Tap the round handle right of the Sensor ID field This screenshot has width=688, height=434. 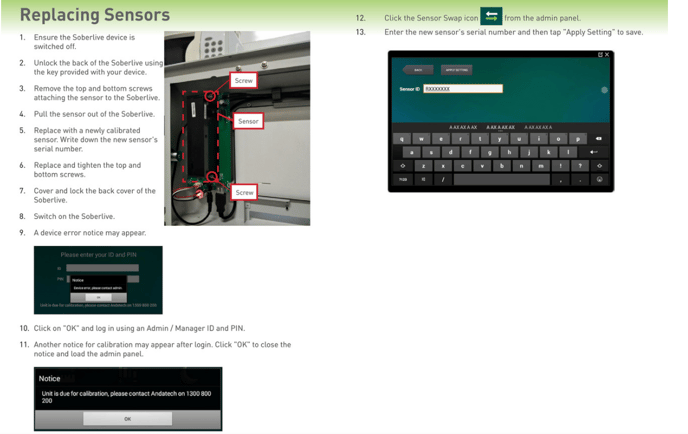[604, 90]
